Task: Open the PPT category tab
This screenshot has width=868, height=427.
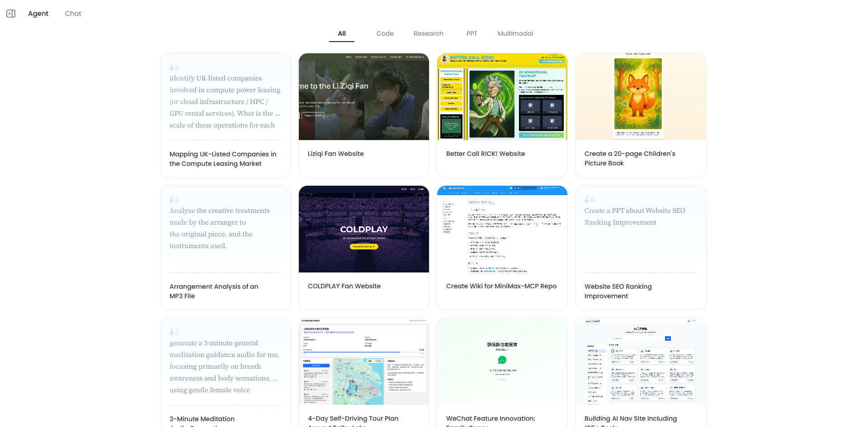Action: (x=472, y=33)
